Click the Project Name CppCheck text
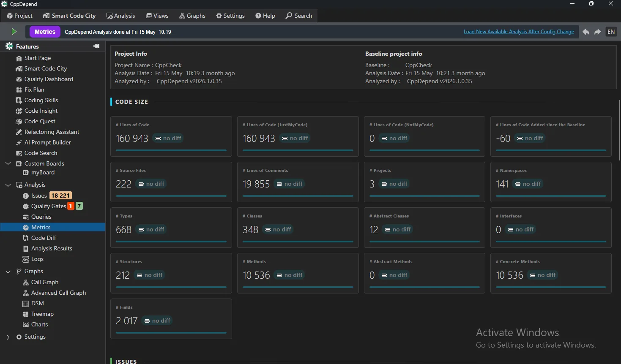 (148, 65)
